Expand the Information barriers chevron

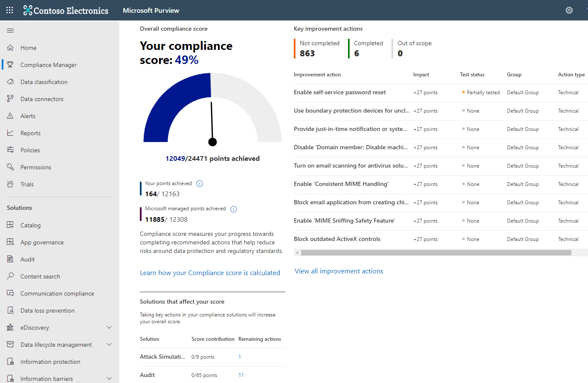(x=109, y=378)
